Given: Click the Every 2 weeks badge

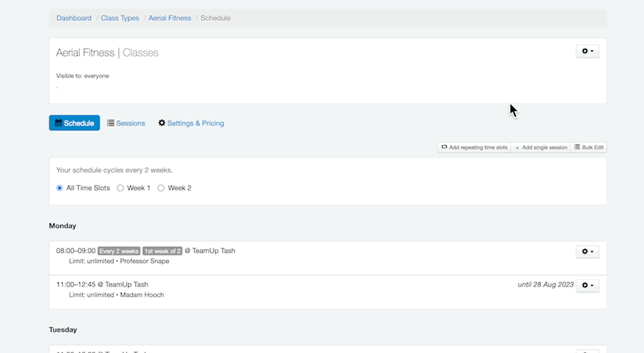Looking at the screenshot, I should pyautogui.click(x=119, y=251).
